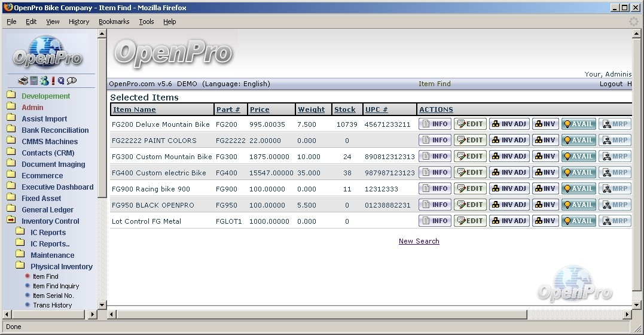
Task: Collapse the Inventory Control folder
Action: coord(11,221)
